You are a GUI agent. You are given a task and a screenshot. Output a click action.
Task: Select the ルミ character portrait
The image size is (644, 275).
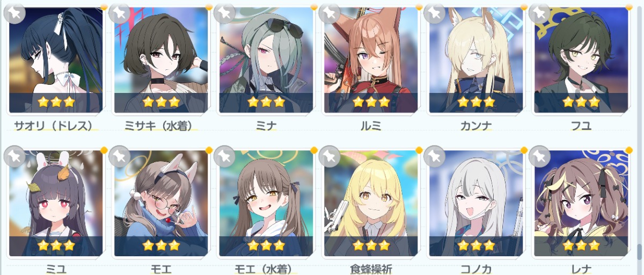tap(371, 59)
